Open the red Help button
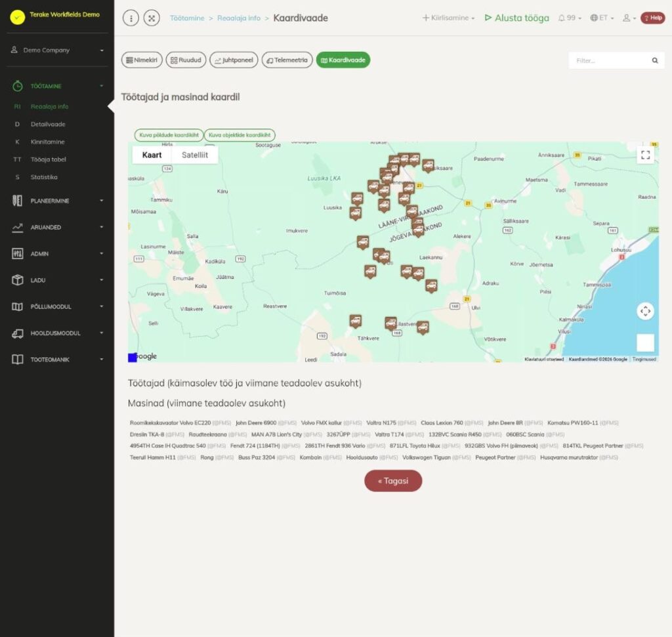Image resolution: width=672 pixels, height=637 pixels. pyautogui.click(x=653, y=18)
